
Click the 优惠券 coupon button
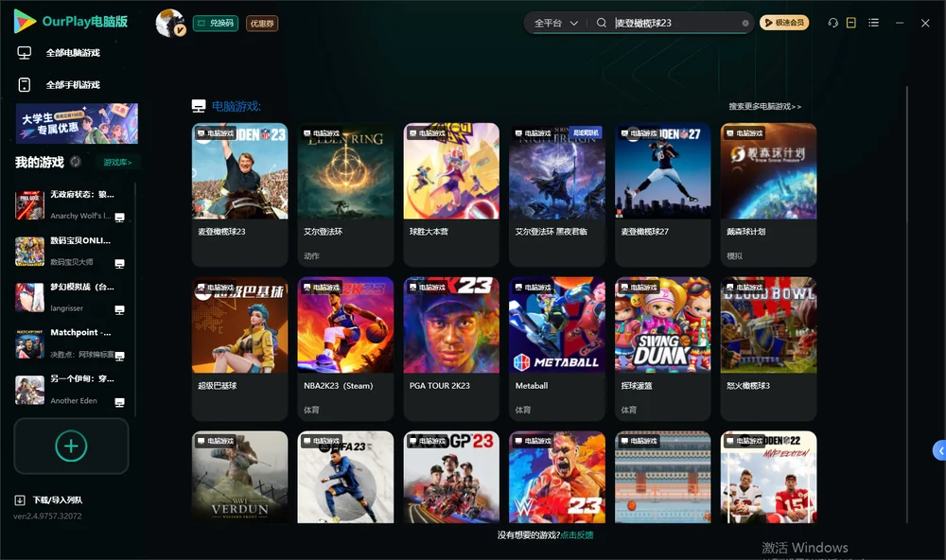pos(262,24)
